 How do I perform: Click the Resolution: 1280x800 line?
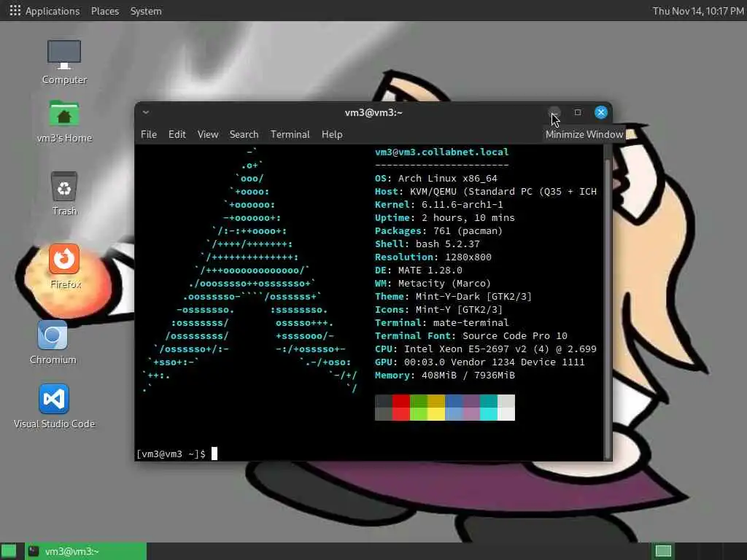click(433, 257)
